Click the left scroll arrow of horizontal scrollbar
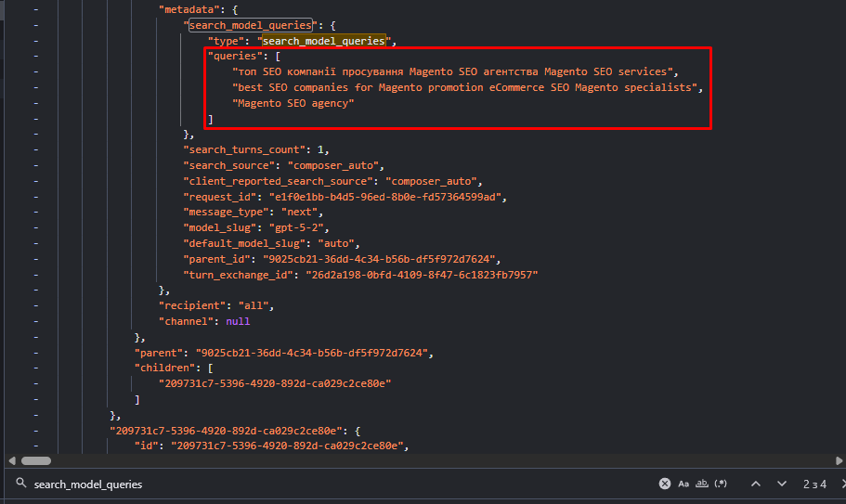Viewport: 846px width, 504px height. point(10,460)
